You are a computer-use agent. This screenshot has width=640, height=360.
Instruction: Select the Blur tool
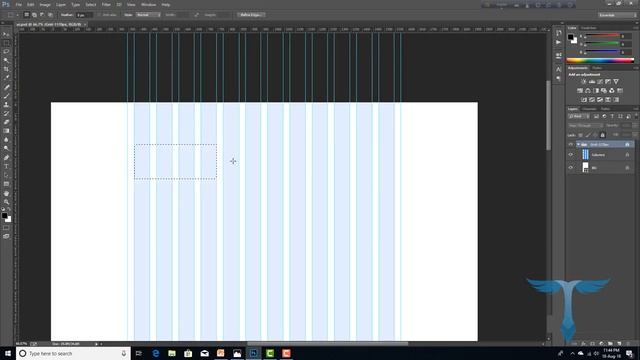point(6,140)
